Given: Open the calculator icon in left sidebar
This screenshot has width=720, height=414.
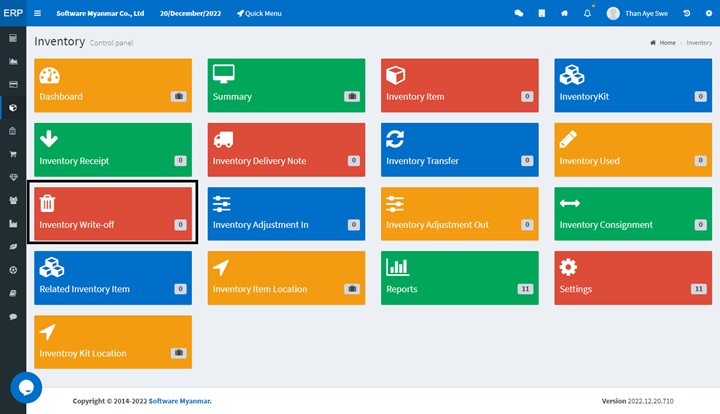Looking at the screenshot, I should (x=13, y=38).
